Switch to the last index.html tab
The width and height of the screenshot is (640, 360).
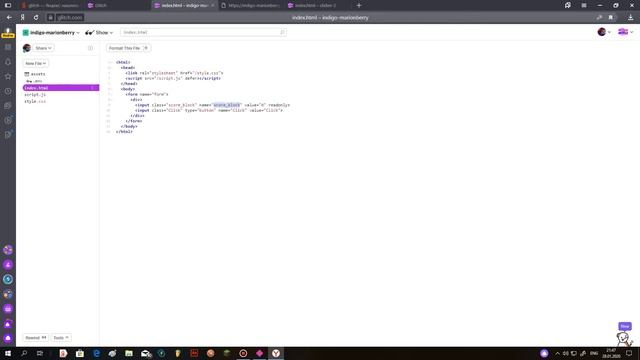316,5
